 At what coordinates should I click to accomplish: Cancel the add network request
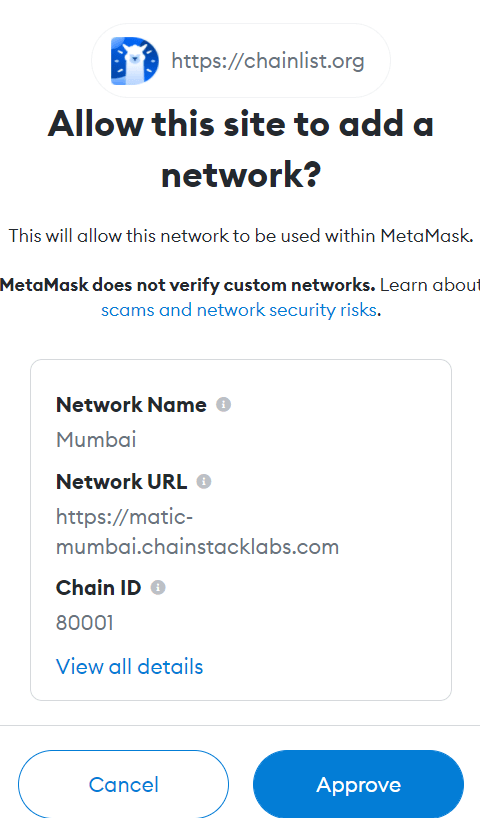pyautogui.click(x=124, y=784)
